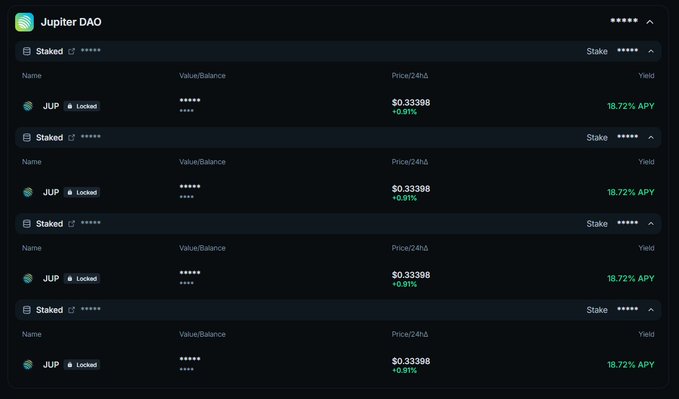Click the 18.72% APY in the first JUP row

pyautogui.click(x=630, y=106)
